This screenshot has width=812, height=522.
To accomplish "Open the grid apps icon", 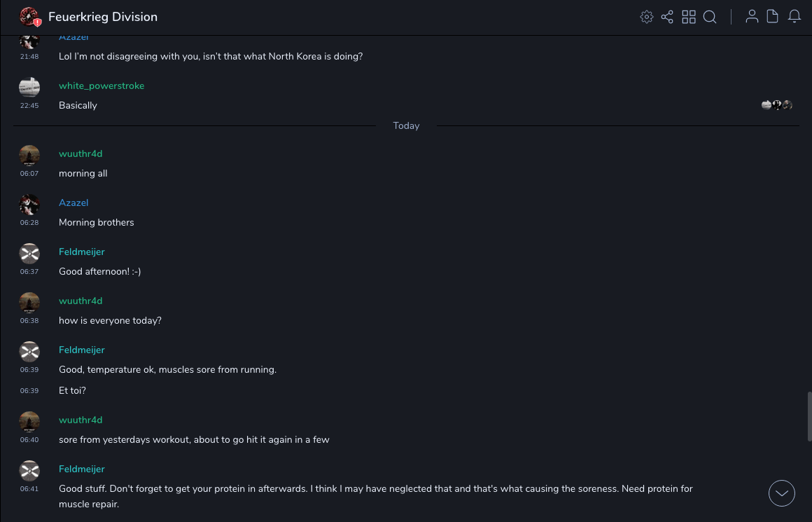I will pos(689,17).
